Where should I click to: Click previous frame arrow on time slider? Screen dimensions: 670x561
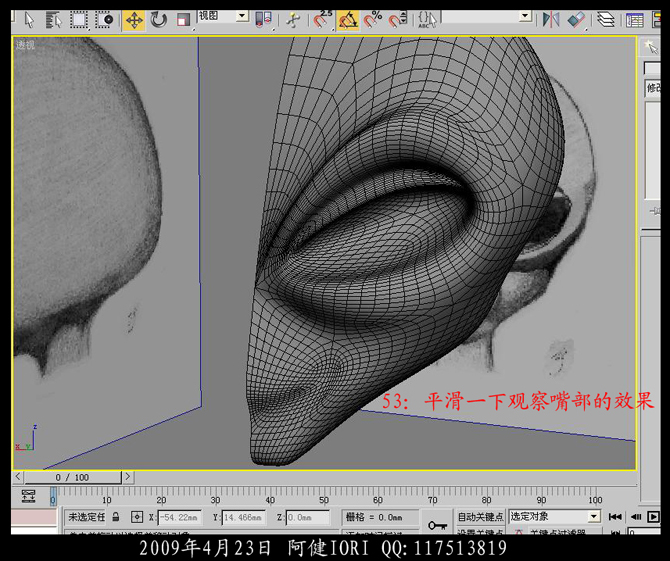pos(18,476)
